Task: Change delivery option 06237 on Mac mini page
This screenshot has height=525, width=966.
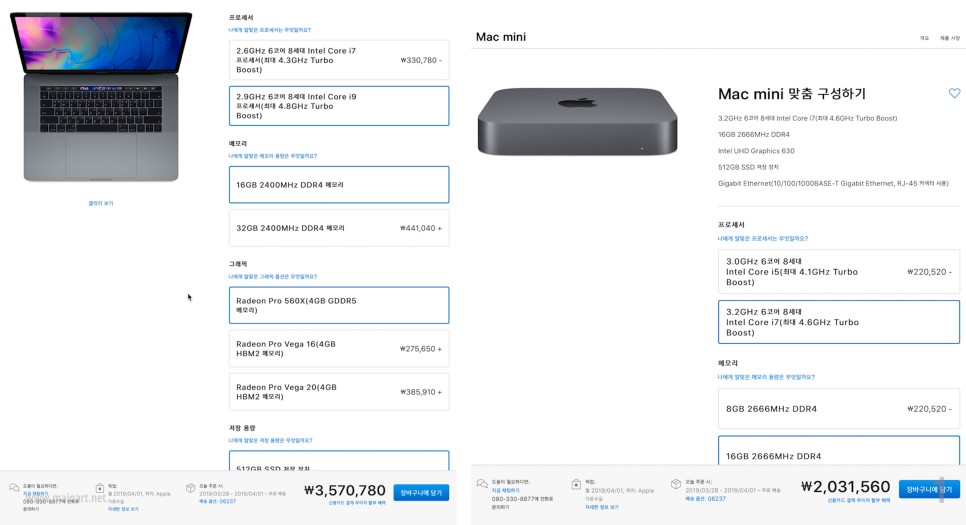Action: 705,499
